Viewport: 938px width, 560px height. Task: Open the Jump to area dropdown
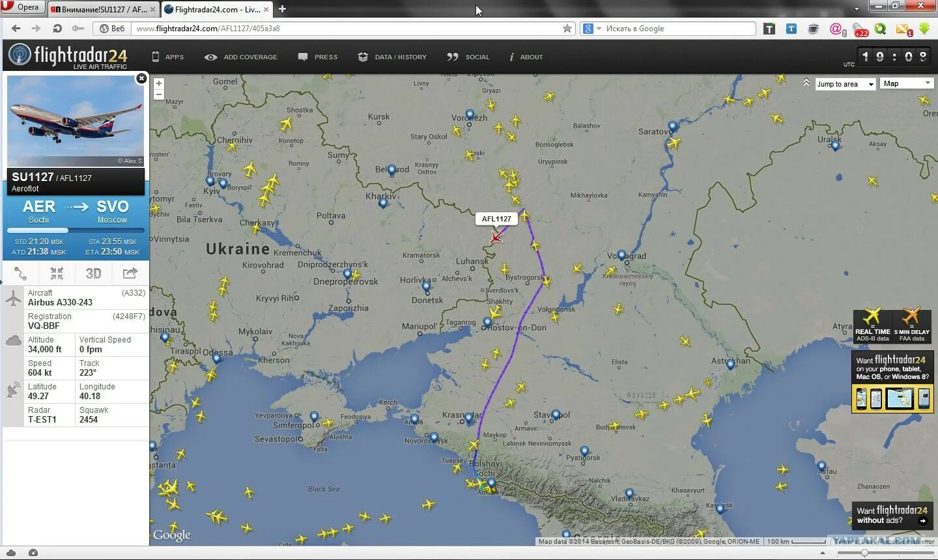pyautogui.click(x=846, y=84)
